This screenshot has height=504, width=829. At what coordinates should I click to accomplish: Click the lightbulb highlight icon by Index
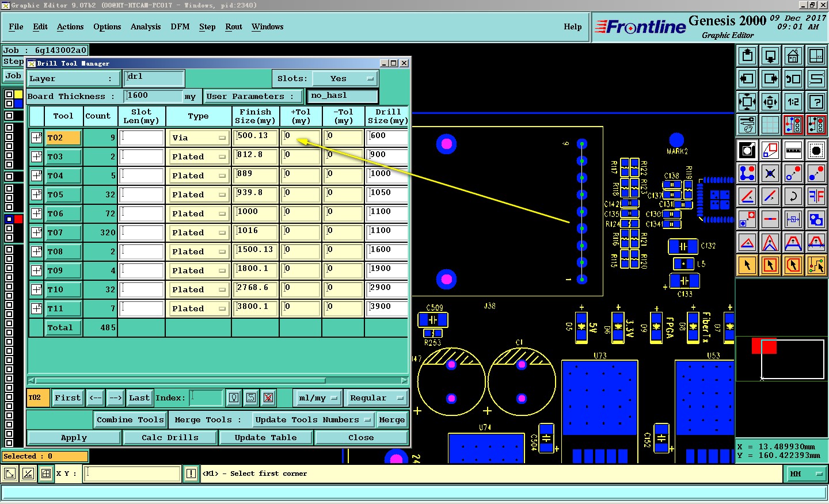point(234,398)
